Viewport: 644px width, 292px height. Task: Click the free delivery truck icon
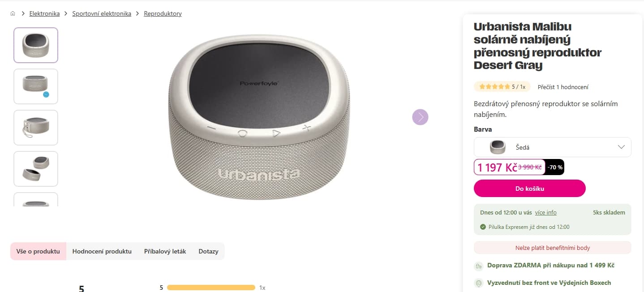[479, 266]
